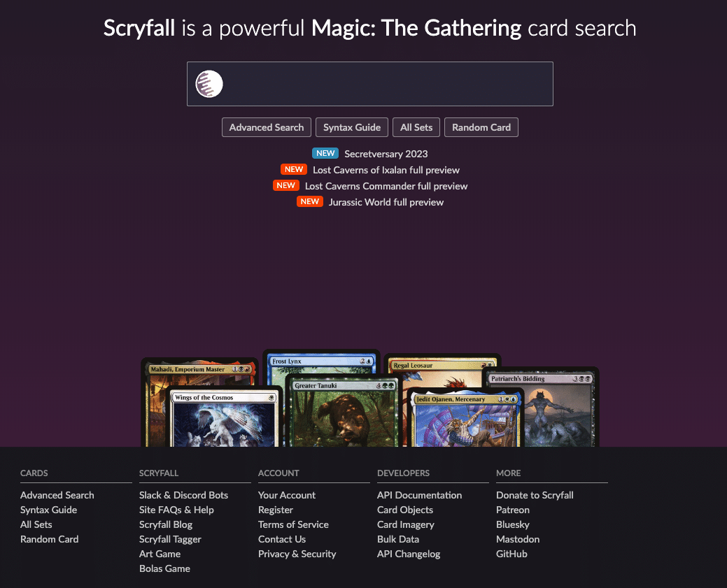Open Lost Caverns of Ixalan full preview
This screenshot has height=588, width=727.
coord(386,170)
